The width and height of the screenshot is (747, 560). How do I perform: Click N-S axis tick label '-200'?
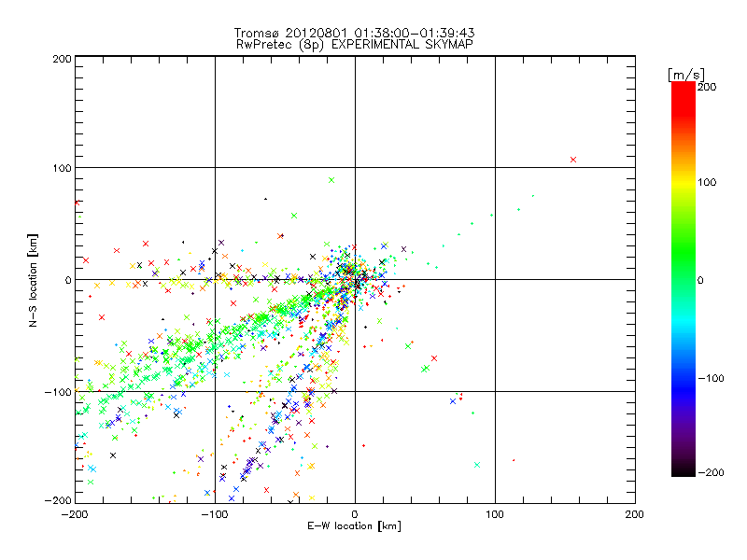click(x=58, y=500)
